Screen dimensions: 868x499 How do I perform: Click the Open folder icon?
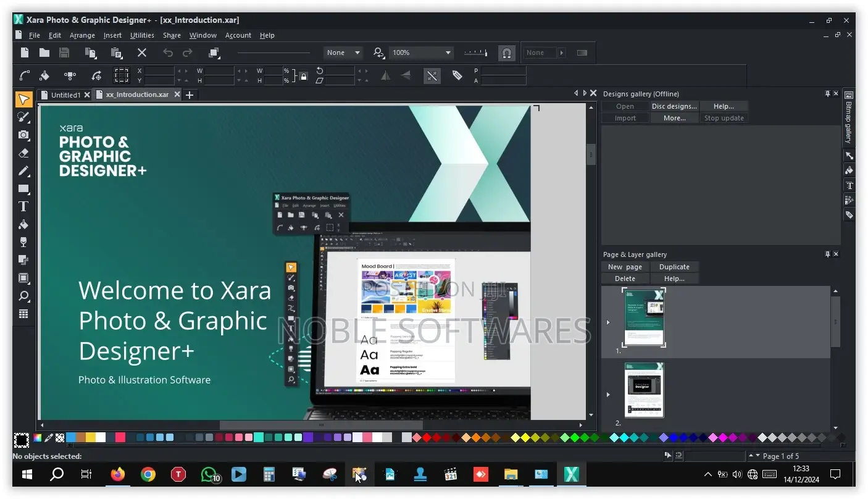44,52
